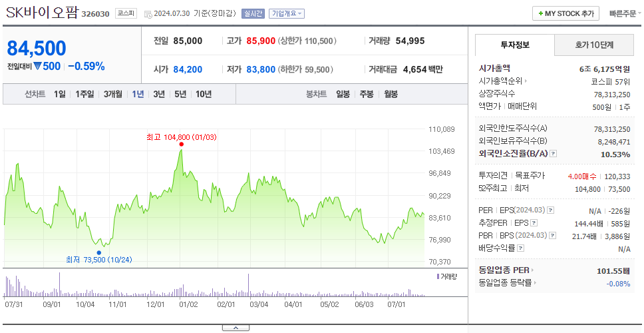Click the 고가 value 85,900

click(x=261, y=41)
